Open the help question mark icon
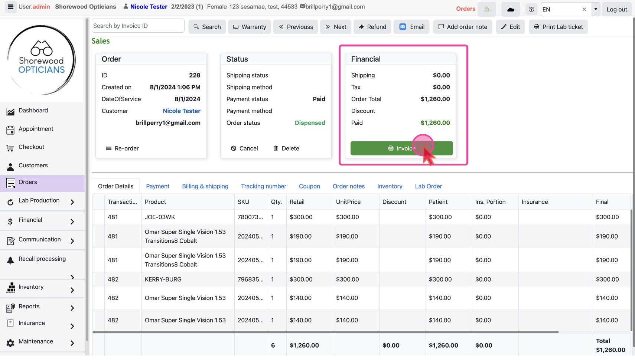 pyautogui.click(x=531, y=9)
